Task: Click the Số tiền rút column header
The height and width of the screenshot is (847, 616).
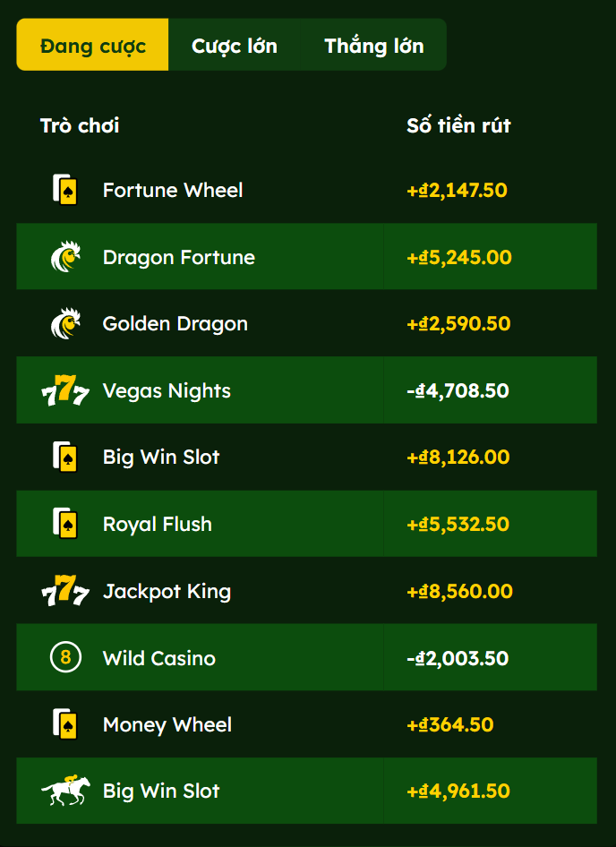Action: (458, 125)
